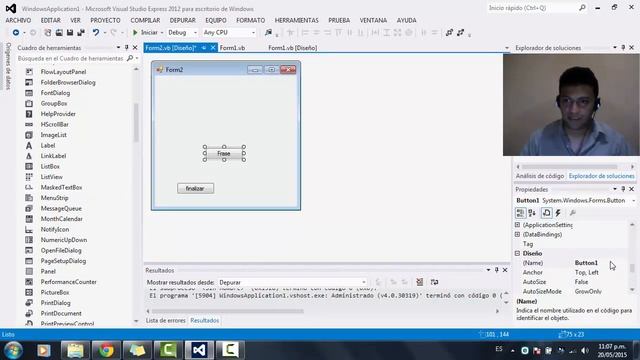The image size is (640, 360).
Task: Click the navigate back arrow in toolbar
Action: 16,32
